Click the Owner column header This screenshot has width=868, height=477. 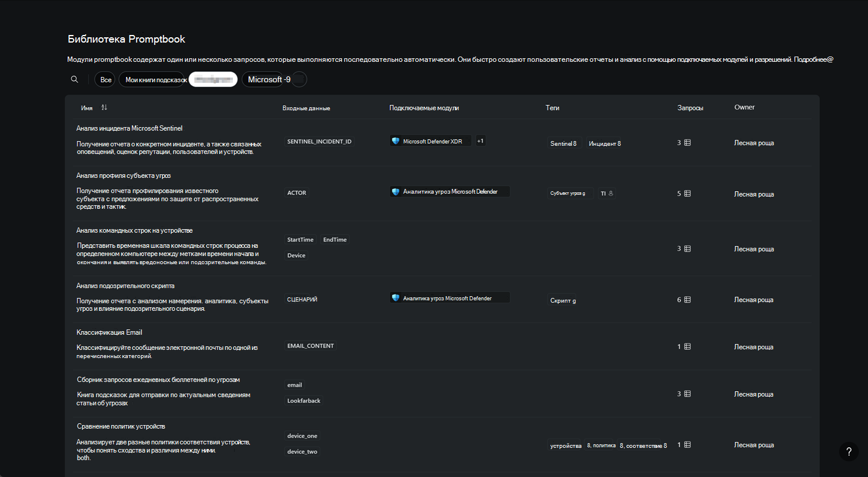point(744,107)
